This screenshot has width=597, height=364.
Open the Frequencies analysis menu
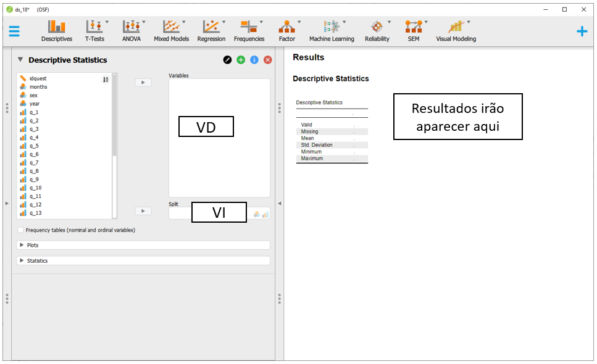point(249,31)
